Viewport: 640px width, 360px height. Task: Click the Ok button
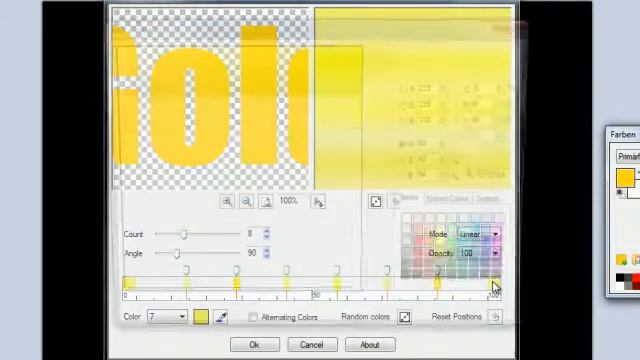(x=255, y=345)
